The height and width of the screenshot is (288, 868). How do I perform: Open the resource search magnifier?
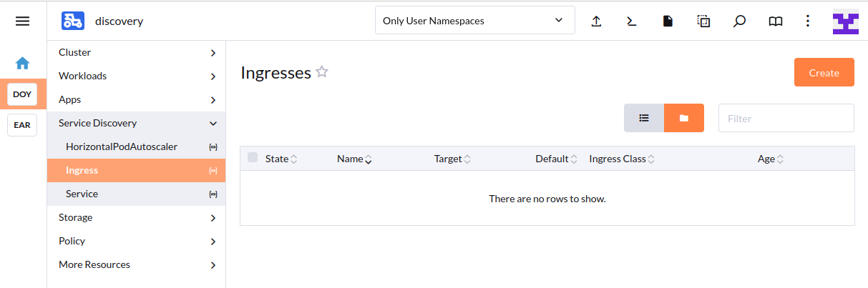coord(740,21)
